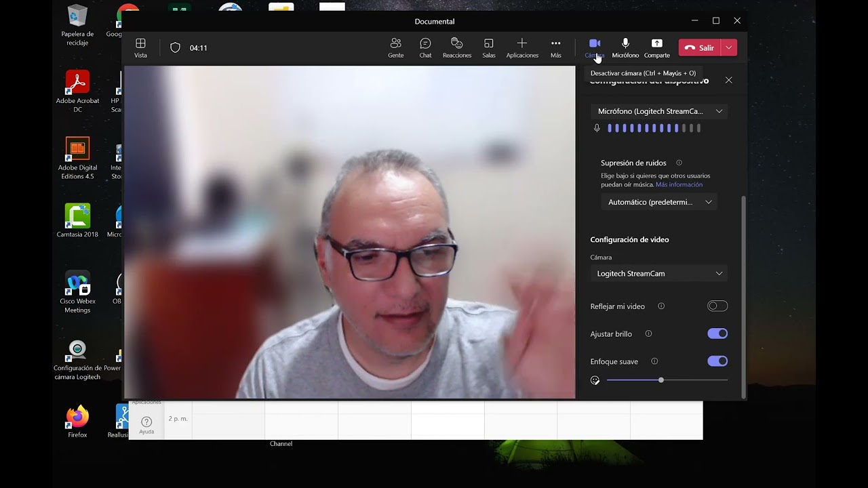Select the Firefox desktop icon

tap(77, 422)
